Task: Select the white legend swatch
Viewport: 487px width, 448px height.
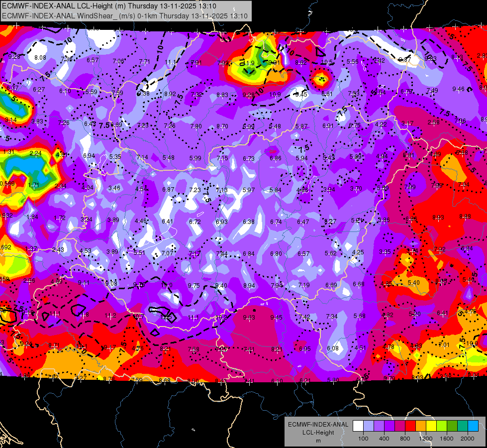Action: 358,426
